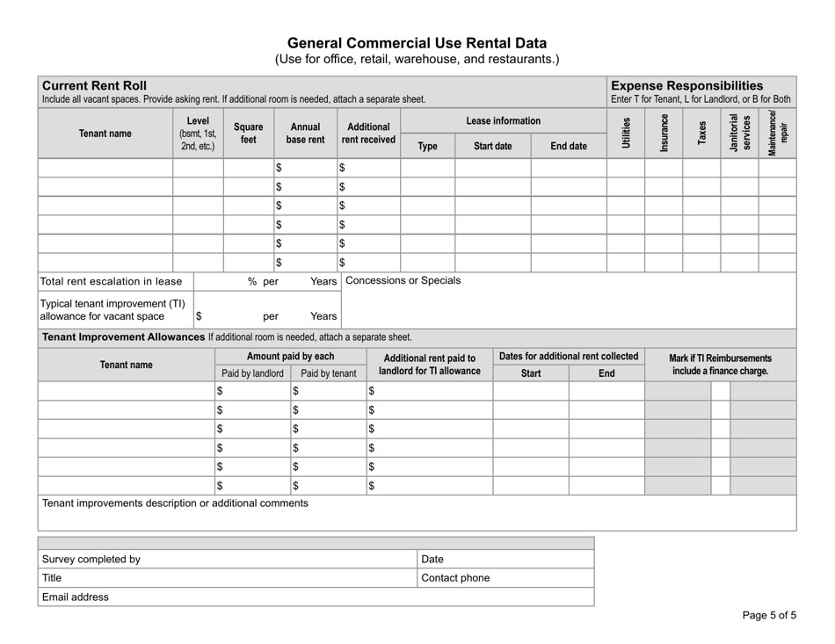Viewport: 835px width, 644px height.
Task: Click the first Tenant name field
Action: point(104,166)
